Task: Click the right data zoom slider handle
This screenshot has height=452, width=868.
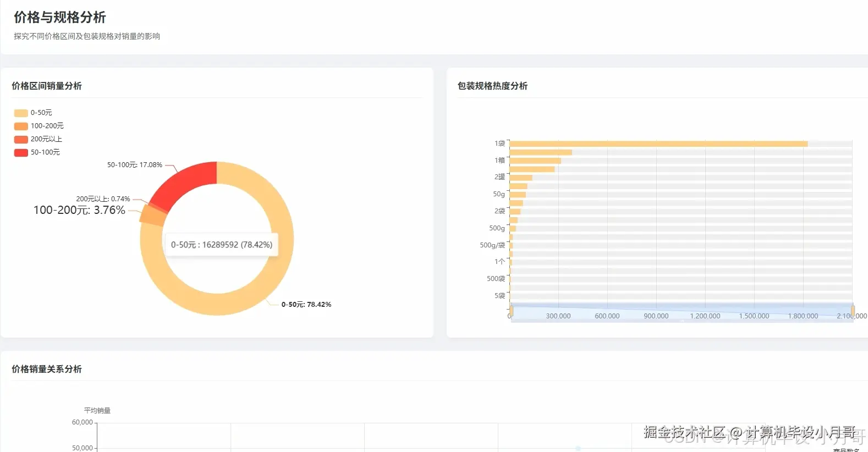Action: (853, 311)
